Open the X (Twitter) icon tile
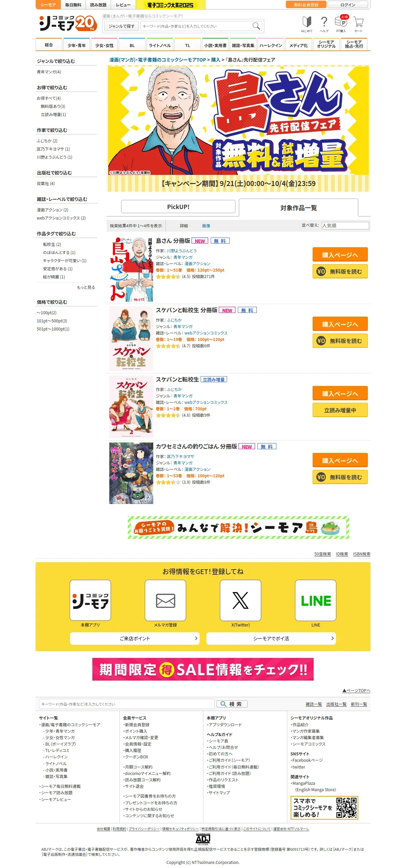 [241, 600]
